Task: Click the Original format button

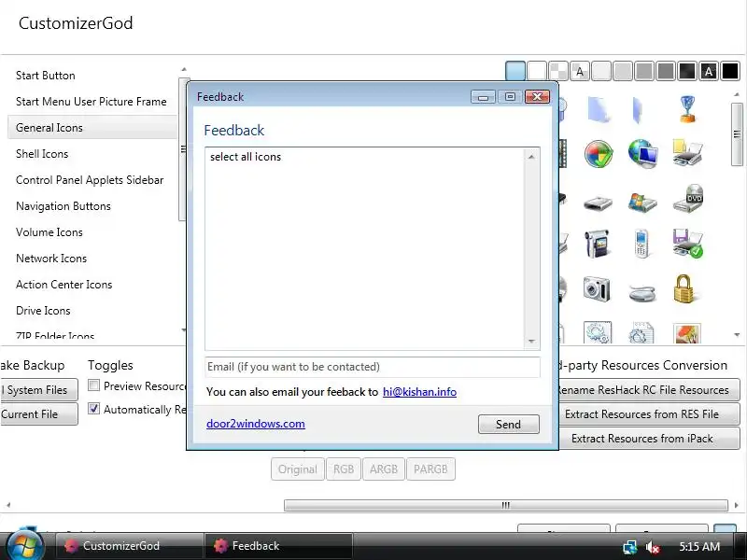Action: [x=298, y=469]
